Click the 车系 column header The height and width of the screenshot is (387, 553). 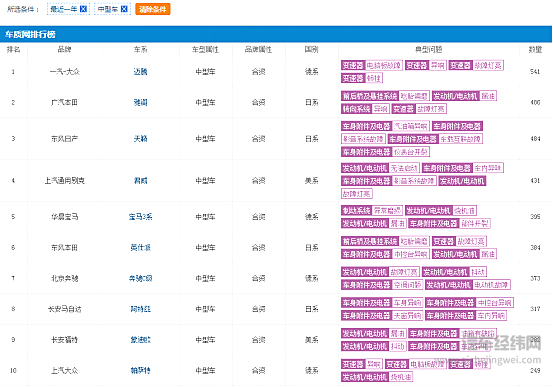click(x=140, y=50)
